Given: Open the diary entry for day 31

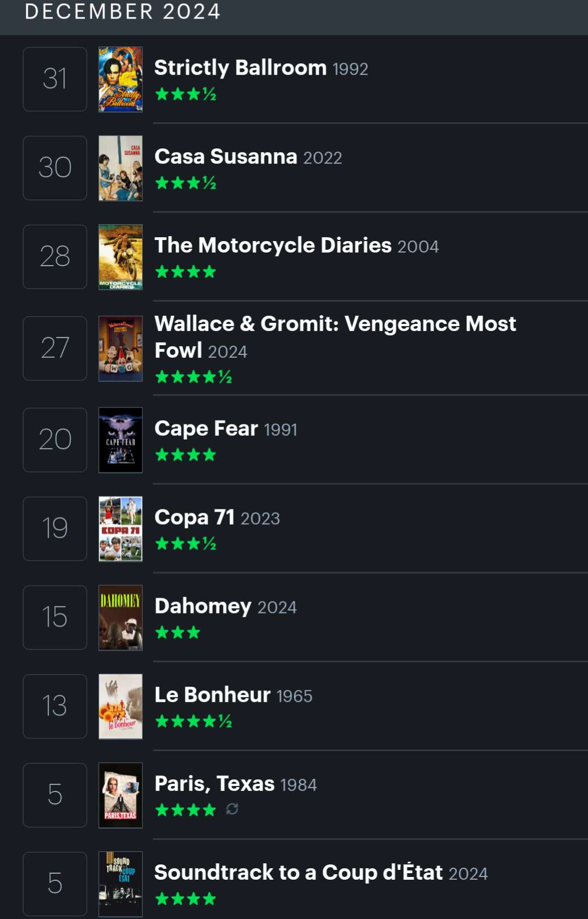Looking at the screenshot, I should [x=55, y=79].
